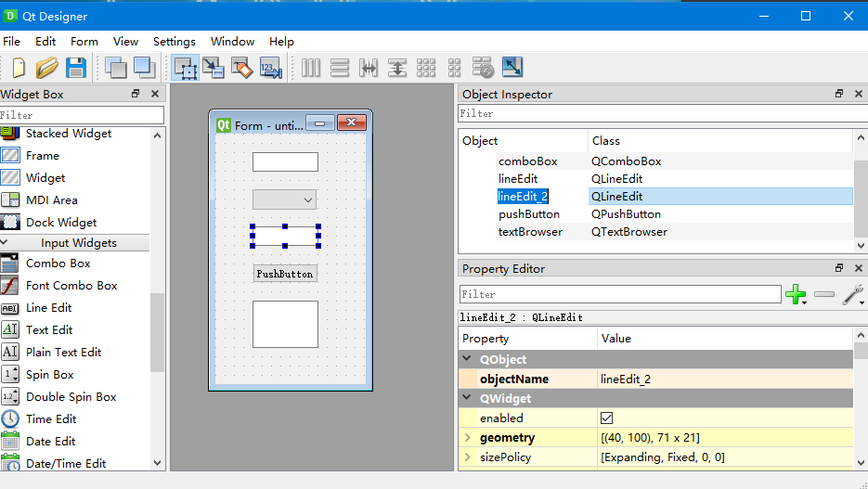Click the Break Layout toolbar icon
Screen dimensions: 868x489
[x=483, y=68]
